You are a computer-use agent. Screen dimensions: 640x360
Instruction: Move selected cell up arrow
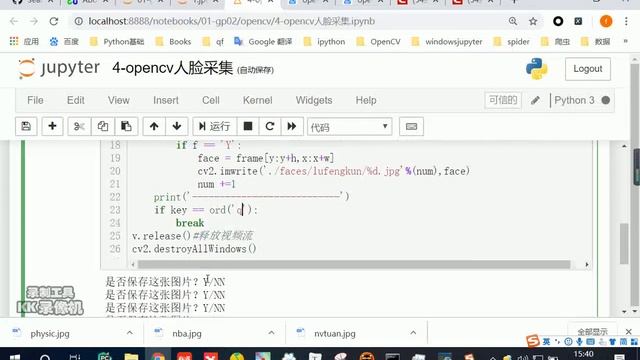coord(154,126)
